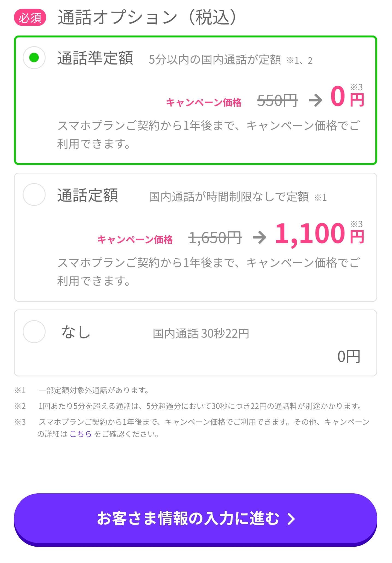The image size is (392, 563).
Task: Click the 通話オプション（税込） heading
Action: pyautogui.click(x=147, y=17)
